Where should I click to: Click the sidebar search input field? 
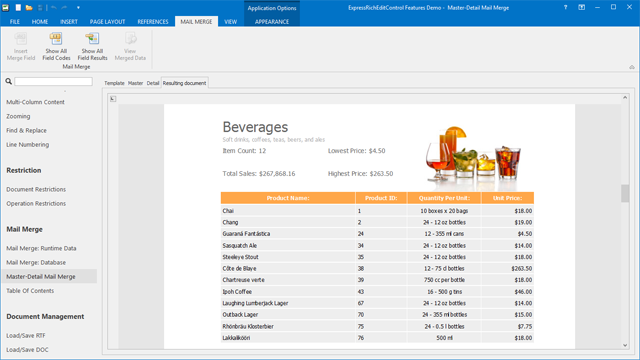(53, 82)
